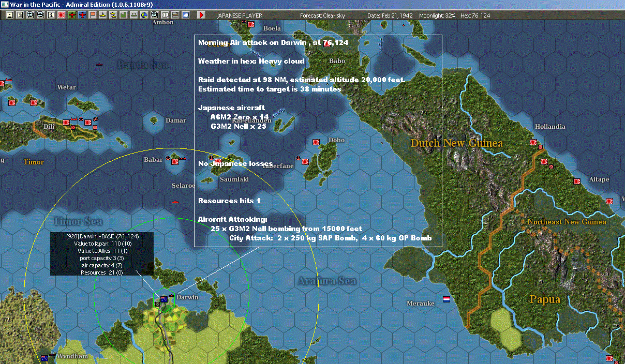This screenshot has height=364, width=625.
Task: Click the two yellow ships toolbar icon
Action: (x=113, y=15)
